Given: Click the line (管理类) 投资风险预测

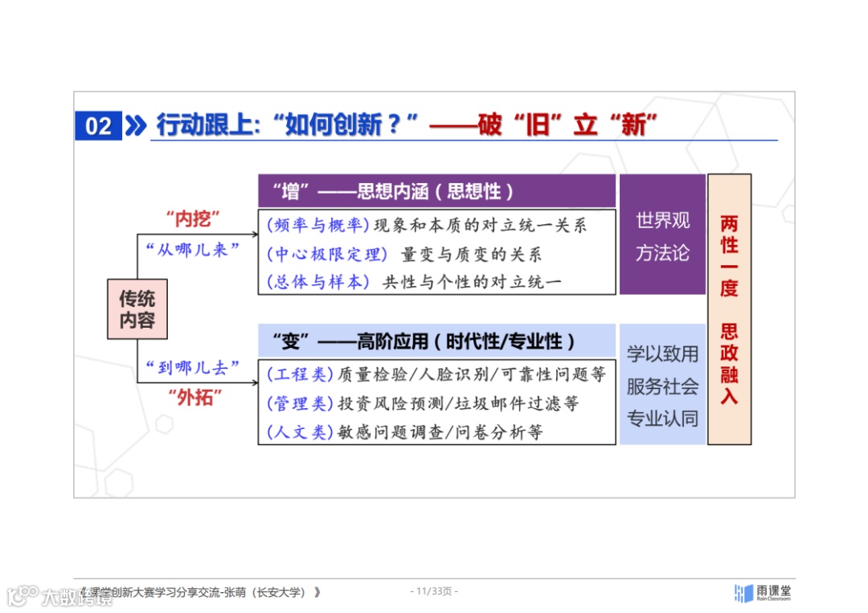Looking at the screenshot, I should click(x=423, y=403).
